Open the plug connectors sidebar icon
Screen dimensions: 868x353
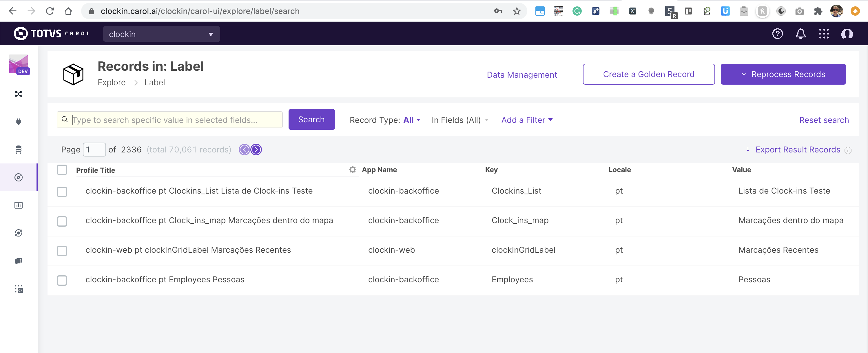tap(19, 122)
